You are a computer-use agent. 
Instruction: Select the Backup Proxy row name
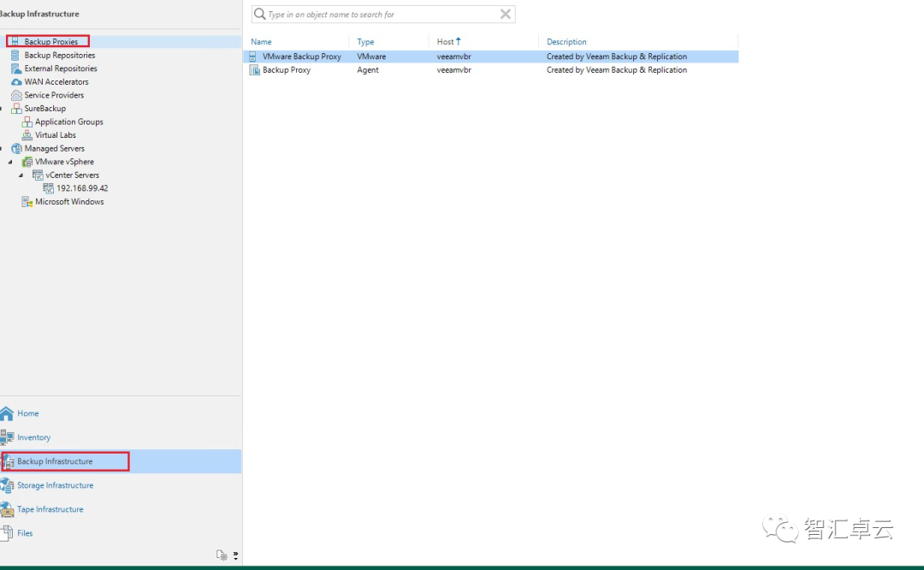coord(287,69)
